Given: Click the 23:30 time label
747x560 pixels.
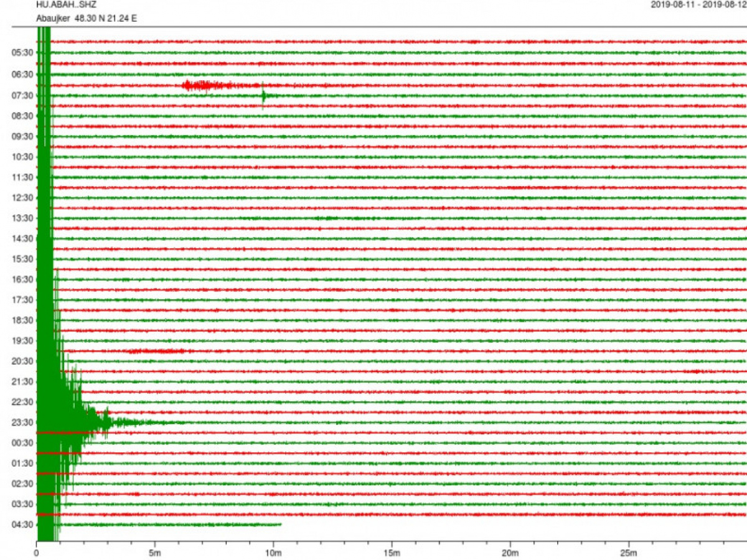Looking at the screenshot, I should pyautogui.click(x=22, y=422).
